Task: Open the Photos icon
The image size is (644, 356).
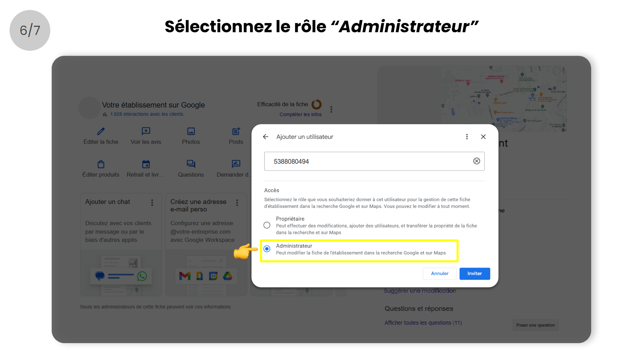Action: pyautogui.click(x=191, y=132)
